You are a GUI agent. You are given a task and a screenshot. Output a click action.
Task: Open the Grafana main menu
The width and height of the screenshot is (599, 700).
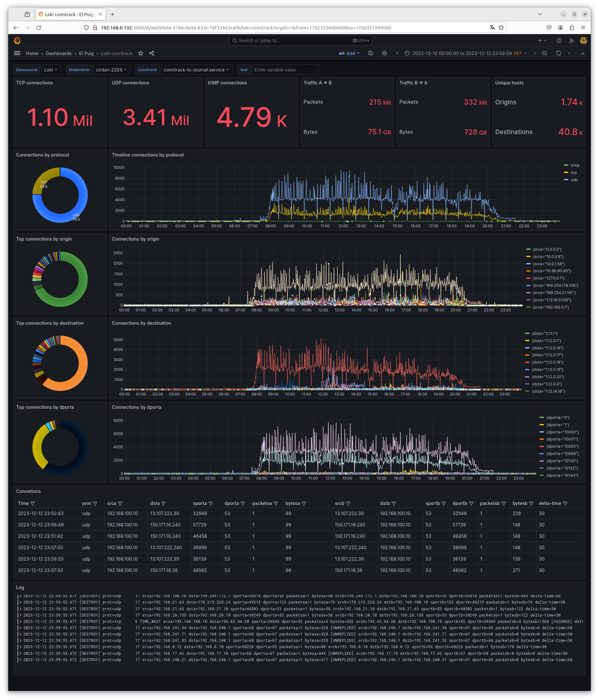click(x=17, y=53)
